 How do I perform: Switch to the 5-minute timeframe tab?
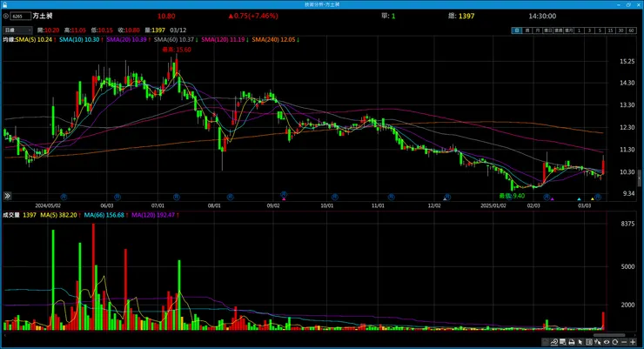pos(600,30)
